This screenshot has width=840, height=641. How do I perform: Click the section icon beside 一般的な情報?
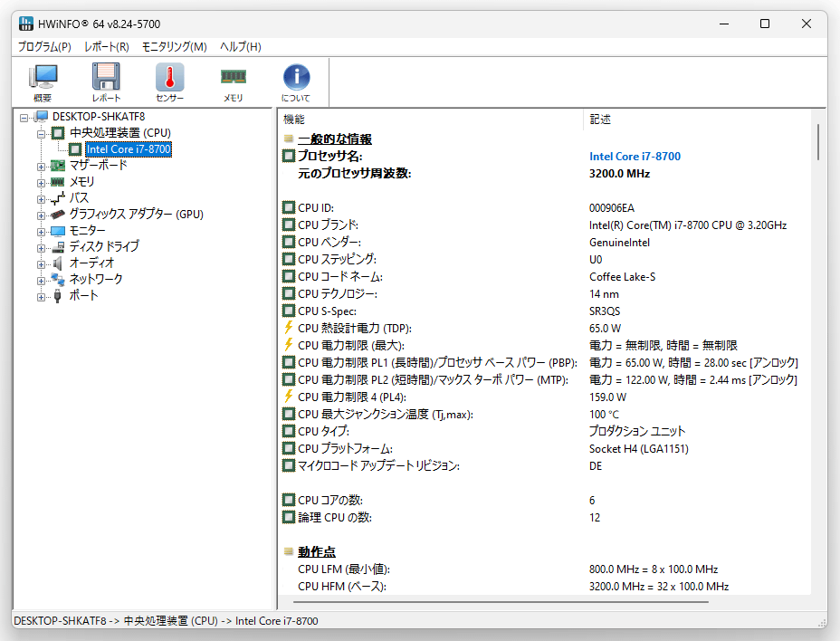(x=289, y=139)
